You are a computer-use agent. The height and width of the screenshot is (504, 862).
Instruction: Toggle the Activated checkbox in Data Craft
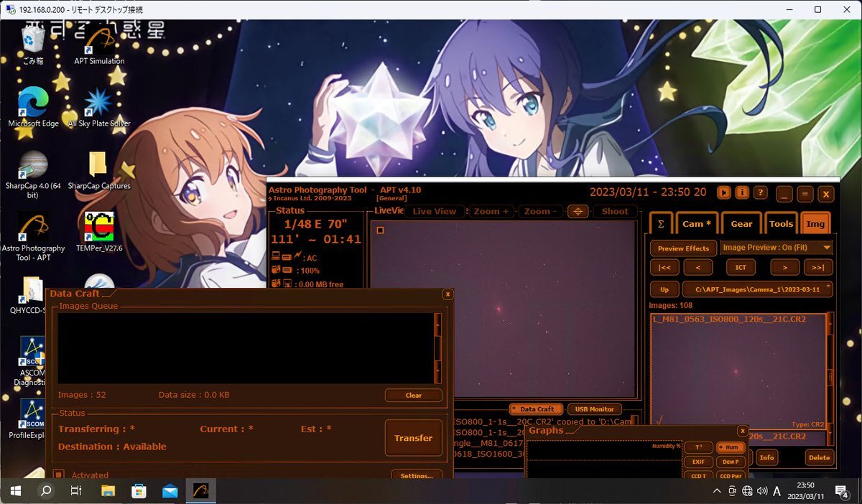(59, 475)
